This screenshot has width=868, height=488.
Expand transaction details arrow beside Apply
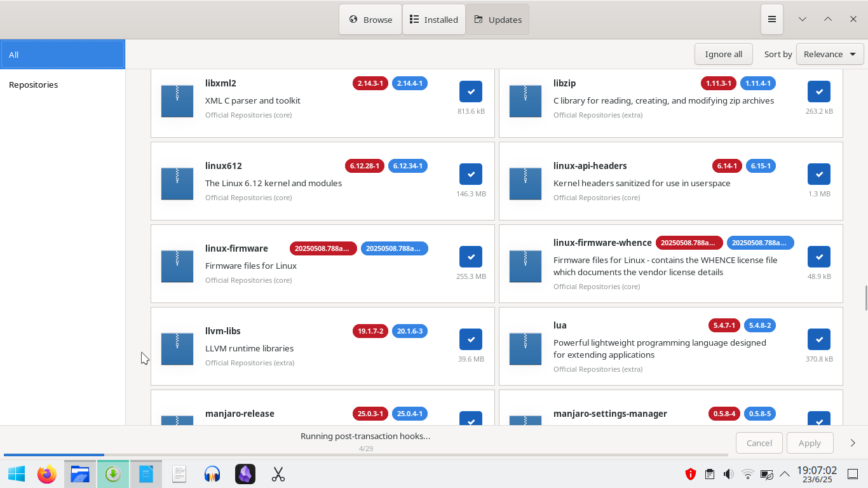(x=853, y=443)
